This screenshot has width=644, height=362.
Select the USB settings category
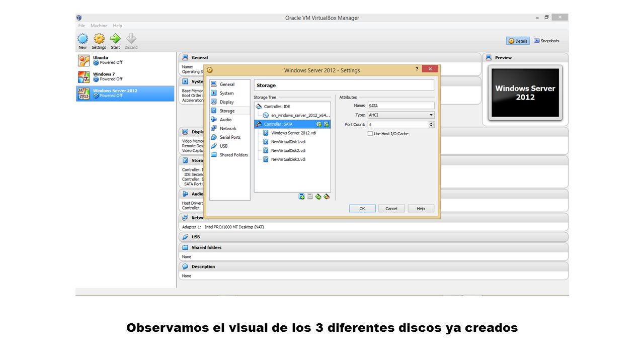[229, 146]
